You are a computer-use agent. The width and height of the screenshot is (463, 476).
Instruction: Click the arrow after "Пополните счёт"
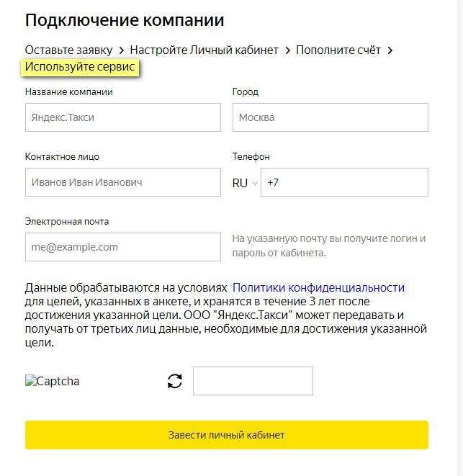[390, 50]
